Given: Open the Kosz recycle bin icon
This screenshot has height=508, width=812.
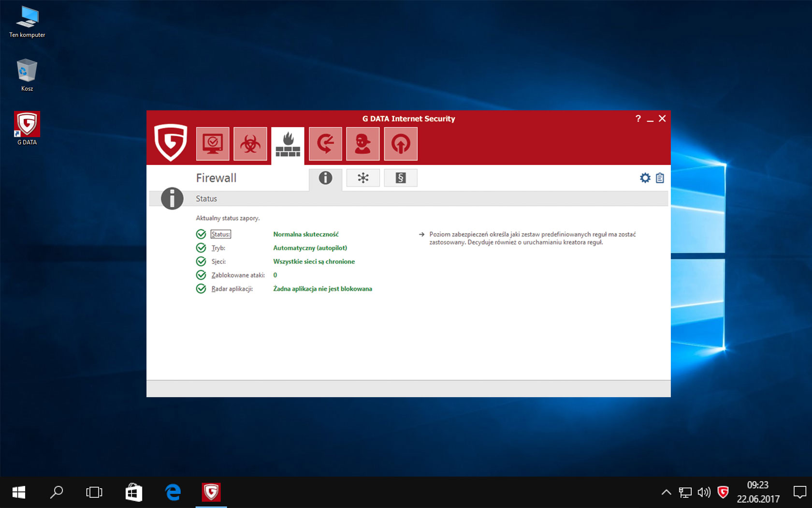Looking at the screenshot, I should 27,75.
